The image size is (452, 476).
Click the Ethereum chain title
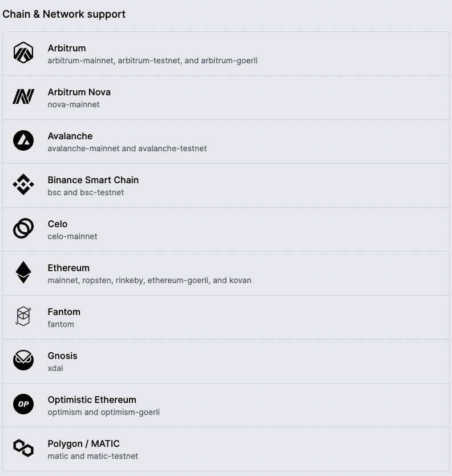point(68,268)
